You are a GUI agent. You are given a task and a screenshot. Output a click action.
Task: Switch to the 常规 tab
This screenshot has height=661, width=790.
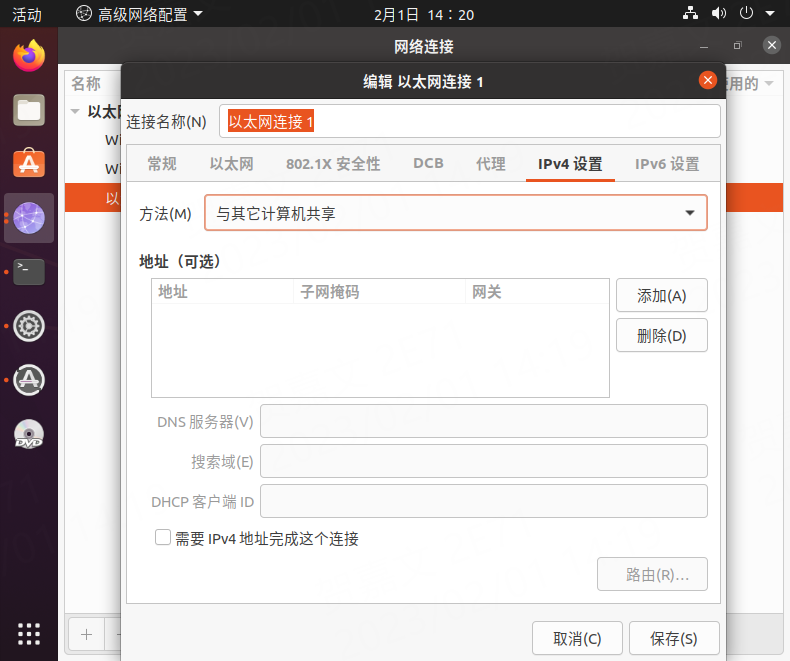point(162,164)
